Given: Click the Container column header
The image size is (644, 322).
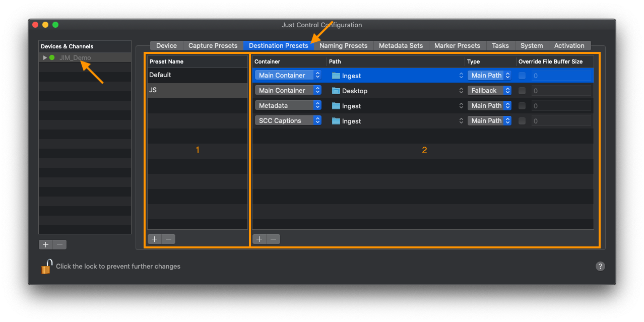Looking at the screenshot, I should click(x=289, y=61).
